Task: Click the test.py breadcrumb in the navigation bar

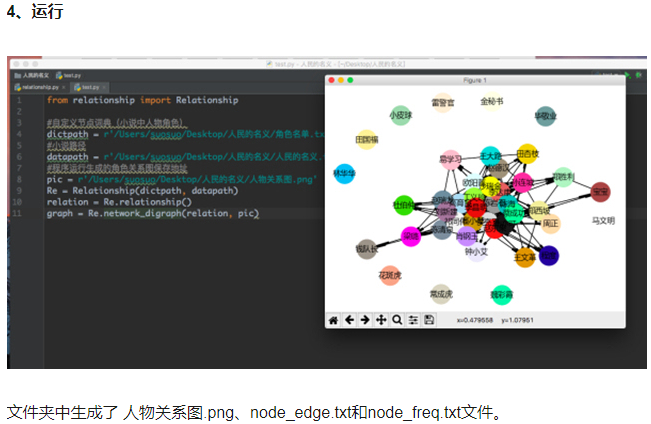Action: click(x=69, y=75)
